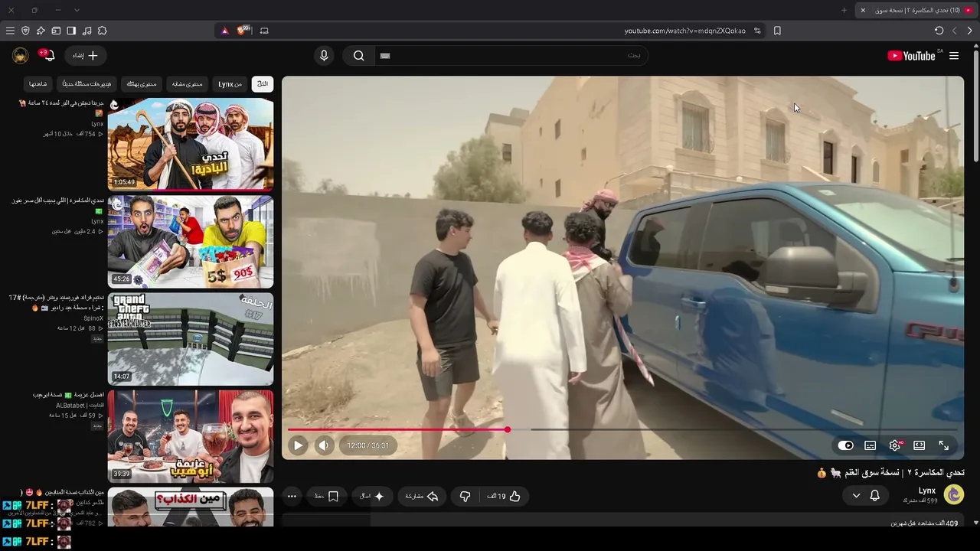Image resolution: width=980 pixels, height=551 pixels.
Task: Bookmark this page with the bookmark icon
Action: [777, 31]
